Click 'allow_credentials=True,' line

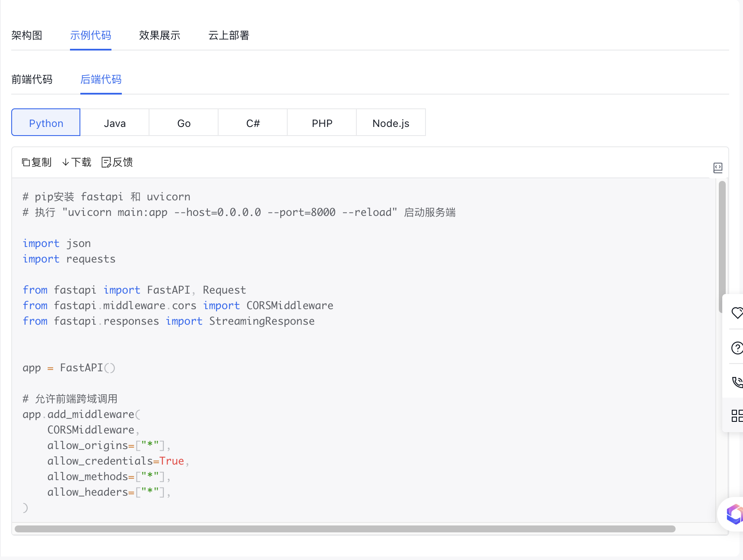click(x=118, y=461)
